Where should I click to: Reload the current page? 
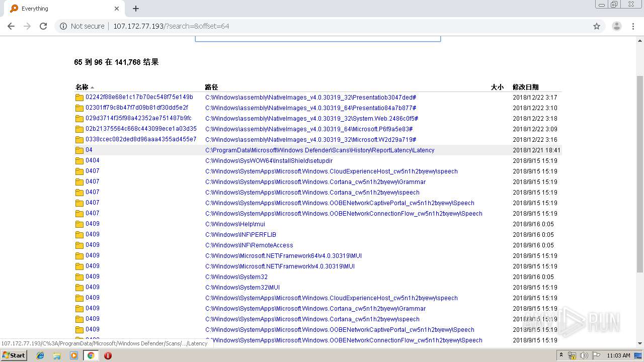[x=43, y=26]
